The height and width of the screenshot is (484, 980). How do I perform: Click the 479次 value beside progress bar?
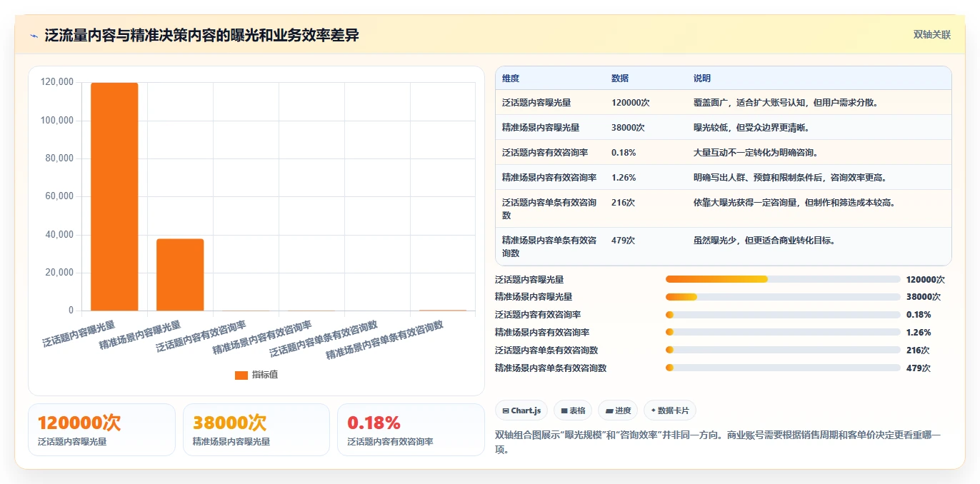click(918, 368)
